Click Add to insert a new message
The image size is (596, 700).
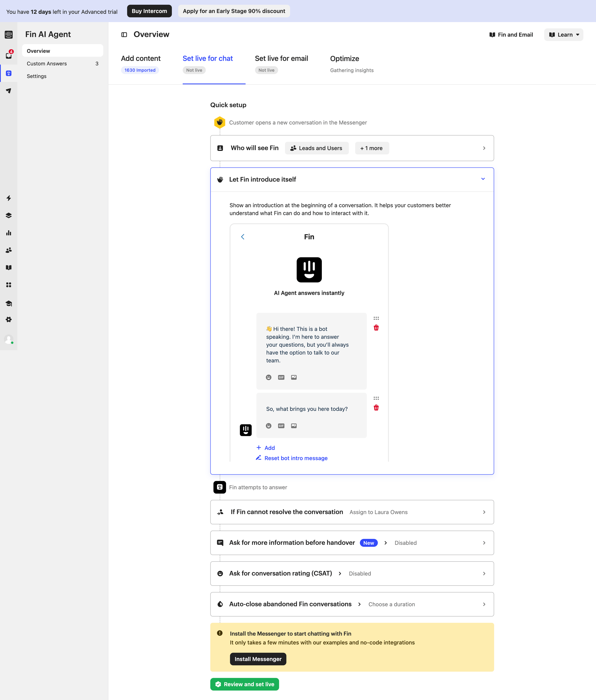click(265, 448)
